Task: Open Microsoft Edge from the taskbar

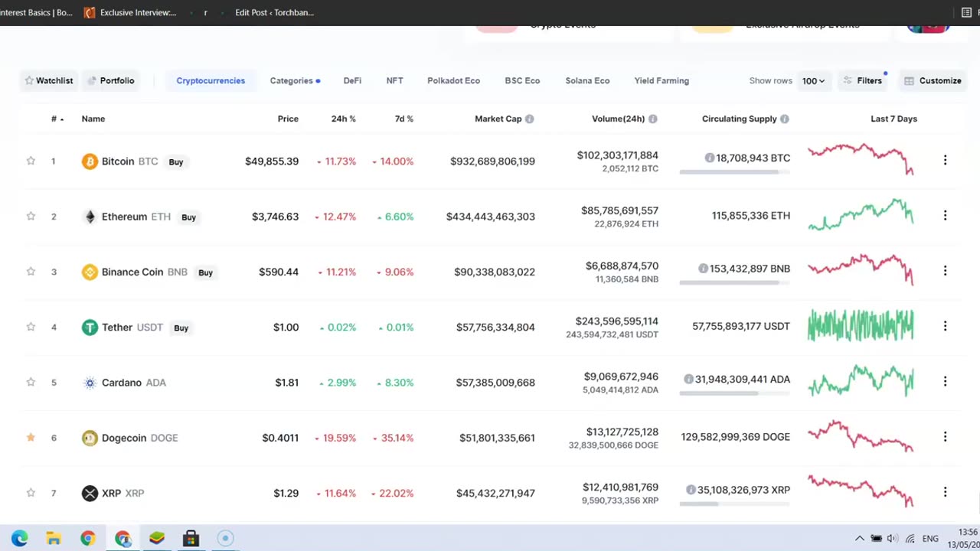Action: [x=19, y=539]
